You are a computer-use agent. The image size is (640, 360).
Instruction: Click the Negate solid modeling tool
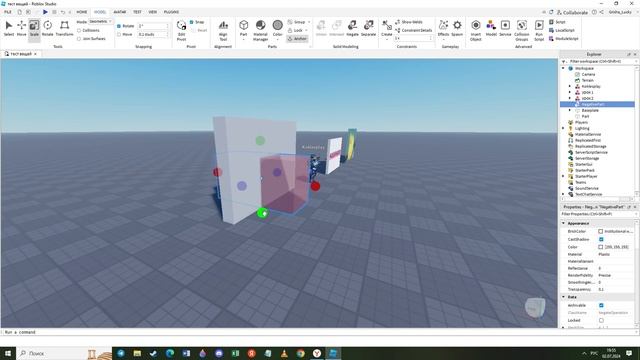[x=352, y=28]
